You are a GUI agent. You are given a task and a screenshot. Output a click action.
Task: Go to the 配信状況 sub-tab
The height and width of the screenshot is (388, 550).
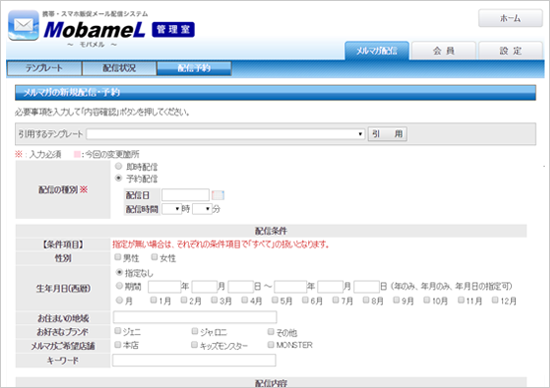point(119,68)
